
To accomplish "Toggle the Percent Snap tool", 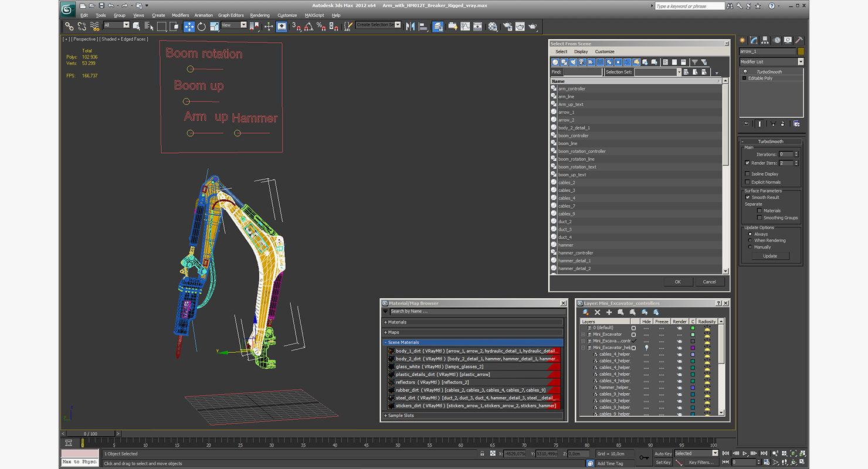I will tap(321, 26).
